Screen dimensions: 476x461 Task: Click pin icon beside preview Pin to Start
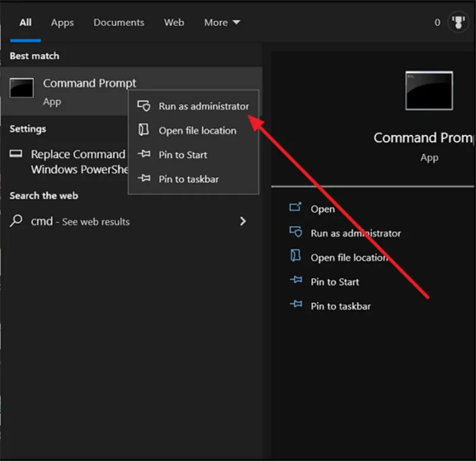tap(296, 280)
